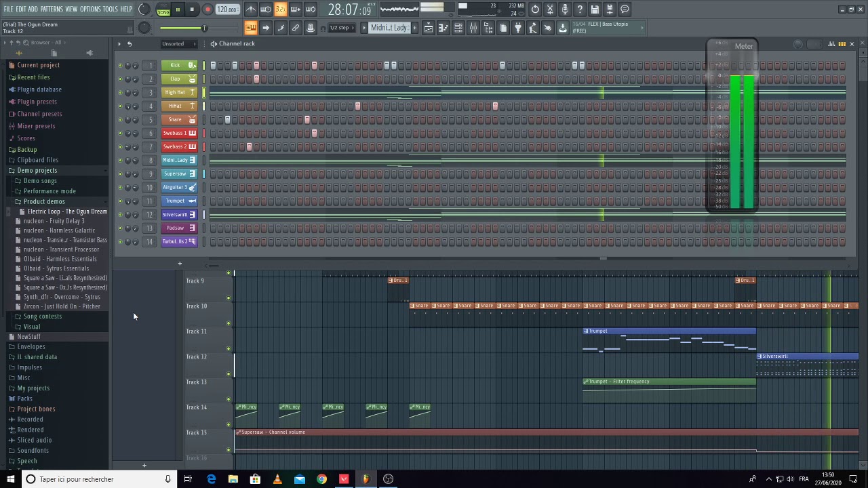Viewport: 868px width, 488px height.
Task: Click the download content library icon
Action: point(563,28)
